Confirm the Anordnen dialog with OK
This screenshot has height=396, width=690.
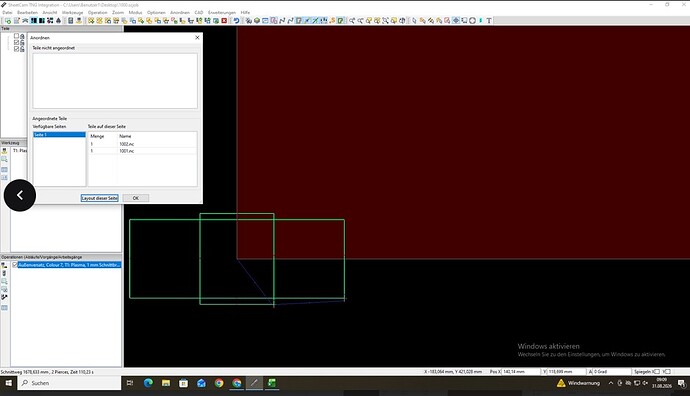(136, 198)
